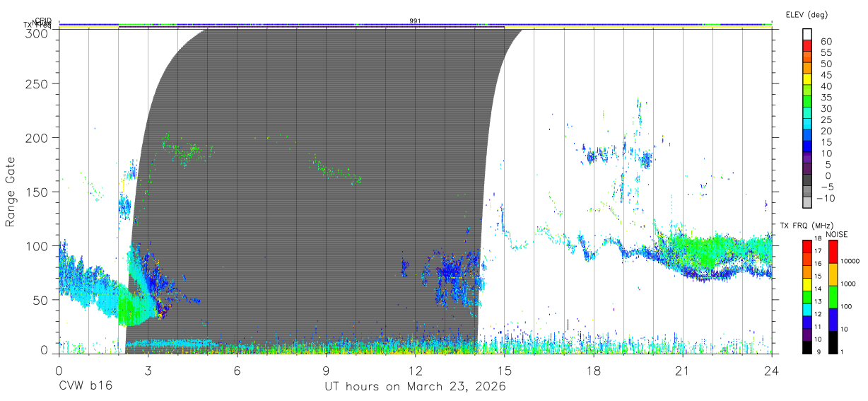868x401 pixels.
Task: Click the 6 tick on UT hours axis
Action: click(x=237, y=371)
